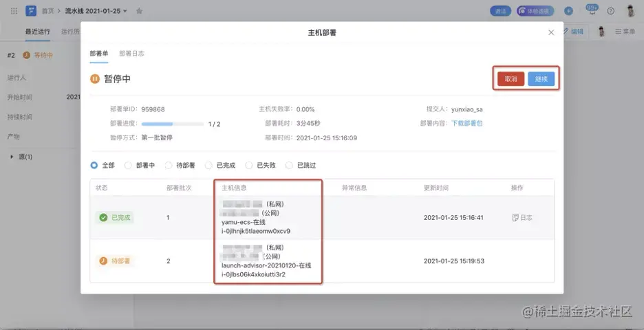Click orange clock icon in 待部署 row

(103, 261)
